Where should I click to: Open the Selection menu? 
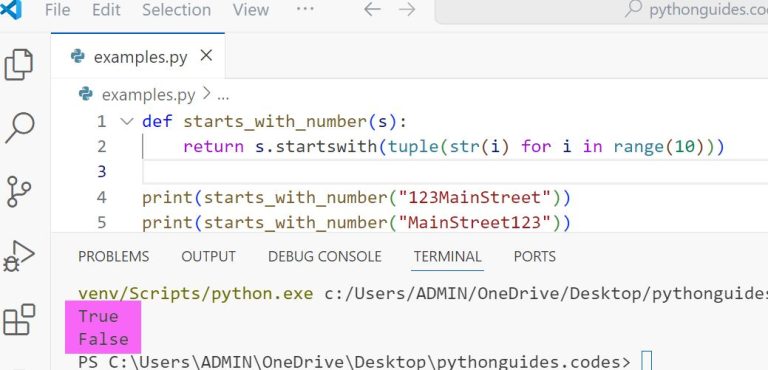pyautogui.click(x=176, y=10)
